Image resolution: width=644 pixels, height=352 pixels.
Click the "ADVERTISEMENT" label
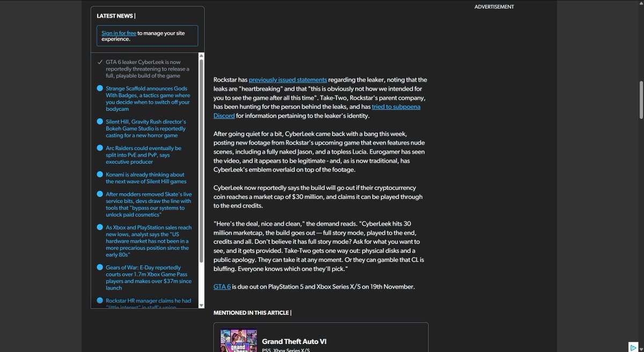coord(494,7)
